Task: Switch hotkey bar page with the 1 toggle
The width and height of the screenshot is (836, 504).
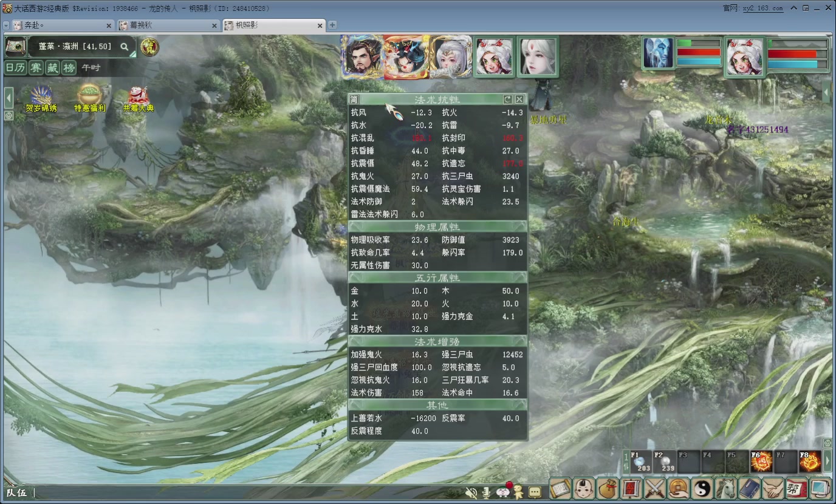Action: 626,461
